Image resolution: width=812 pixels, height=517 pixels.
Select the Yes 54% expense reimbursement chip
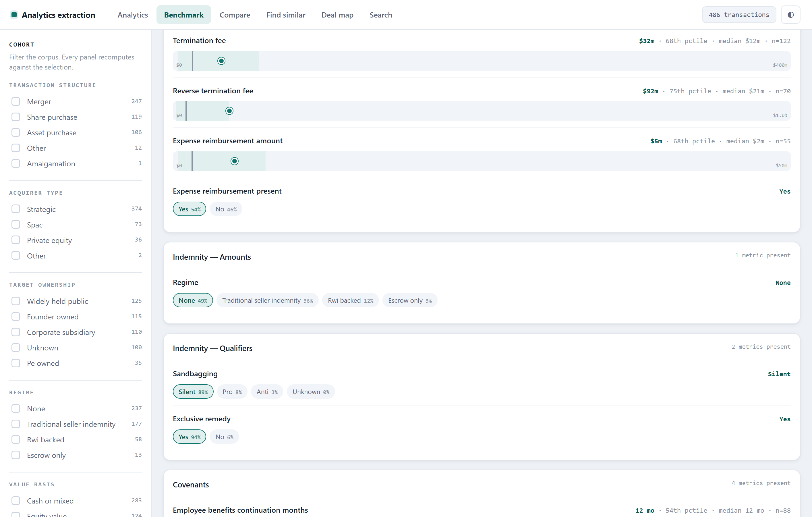tap(190, 209)
